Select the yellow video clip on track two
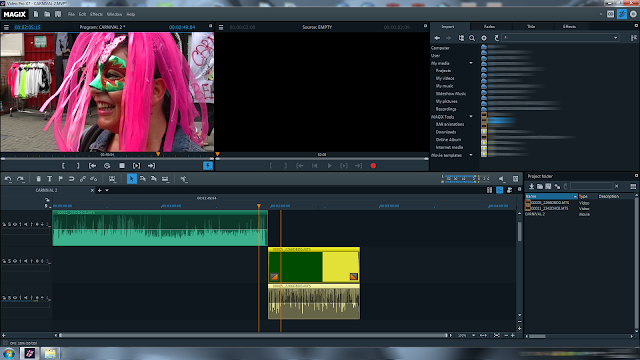Image resolution: width=640 pixels, height=360 pixels. click(x=314, y=264)
